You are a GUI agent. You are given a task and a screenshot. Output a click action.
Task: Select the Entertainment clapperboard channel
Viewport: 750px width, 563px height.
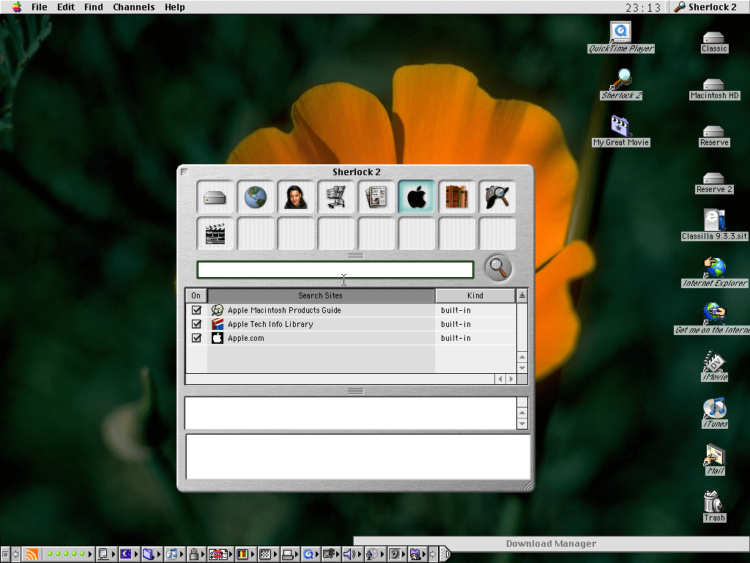(x=215, y=233)
